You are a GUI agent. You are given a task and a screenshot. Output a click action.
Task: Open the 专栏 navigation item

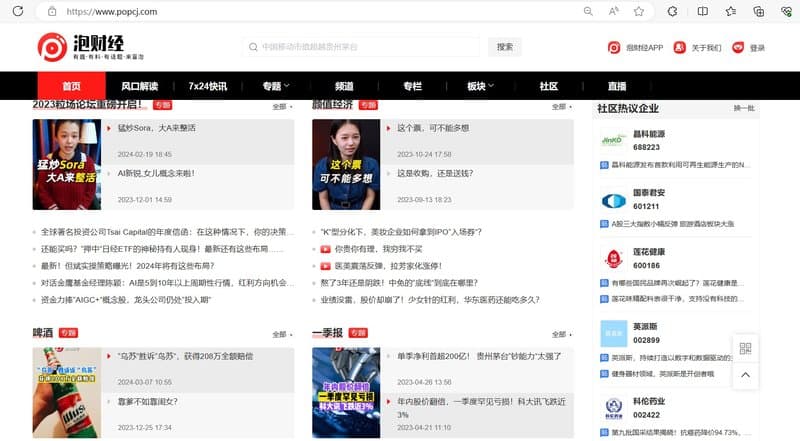pyautogui.click(x=412, y=86)
